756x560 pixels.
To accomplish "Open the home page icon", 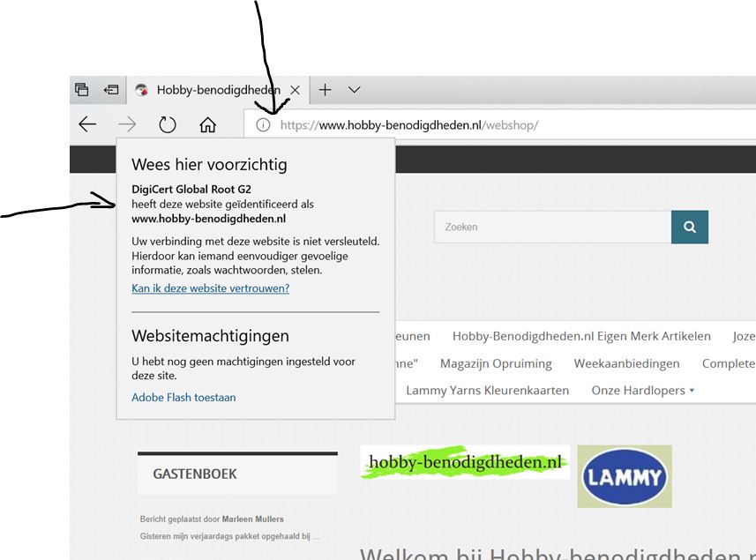I will click(208, 125).
